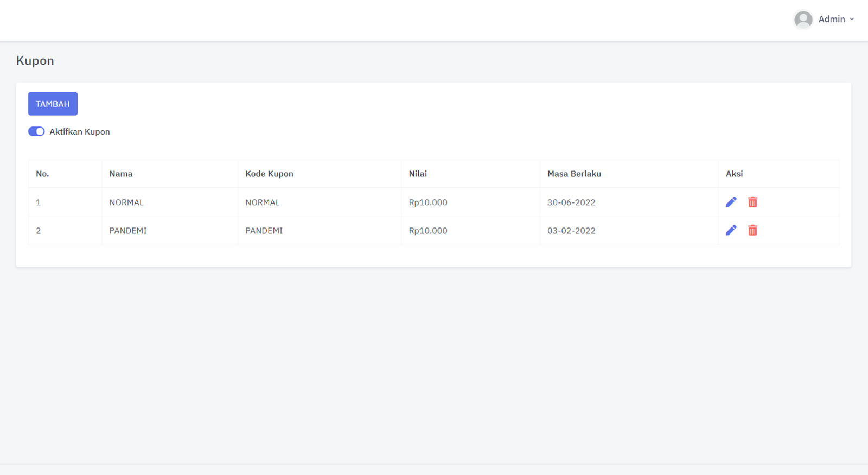Delete the NORMAL coupon using trash icon

(752, 202)
